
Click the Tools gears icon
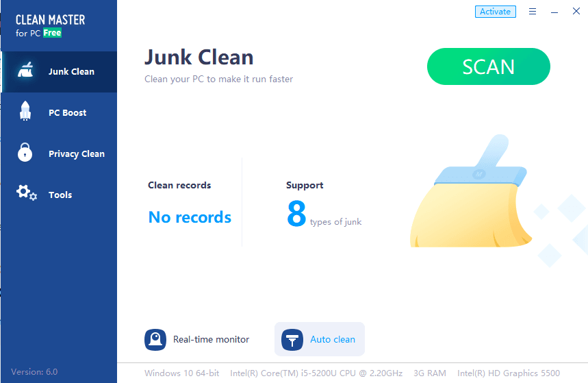point(26,194)
